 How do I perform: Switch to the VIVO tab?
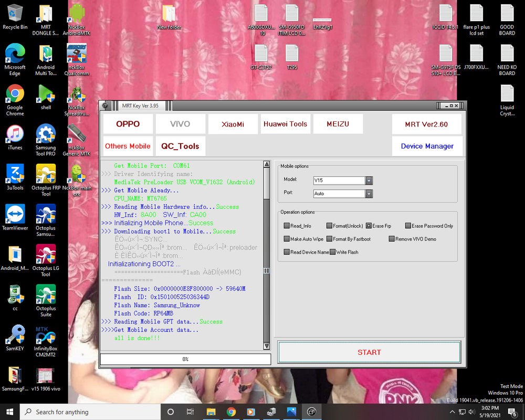click(x=180, y=124)
